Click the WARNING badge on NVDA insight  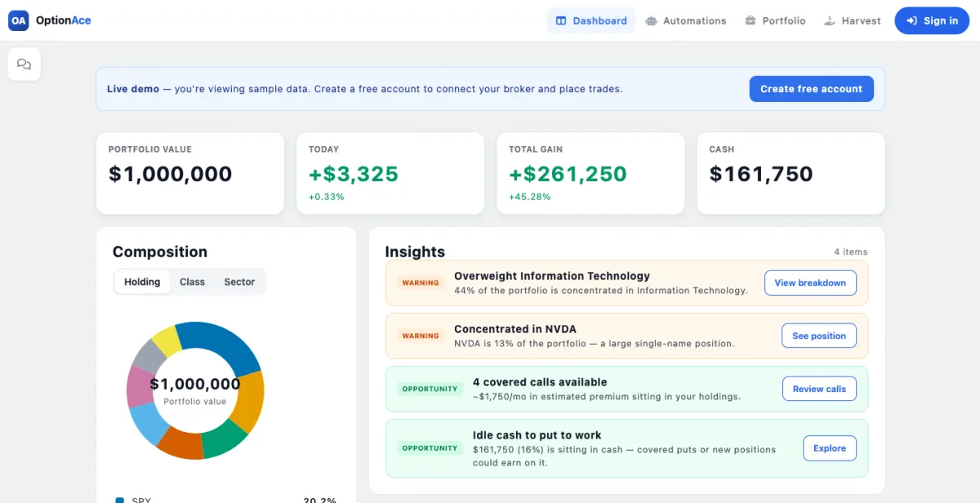coord(421,336)
